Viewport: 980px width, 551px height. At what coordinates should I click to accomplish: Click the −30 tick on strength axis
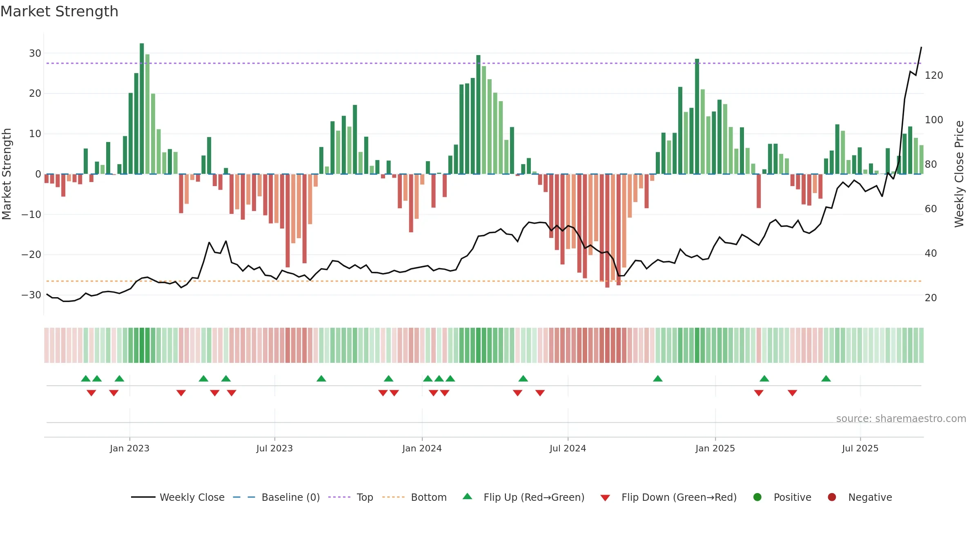click(31, 295)
